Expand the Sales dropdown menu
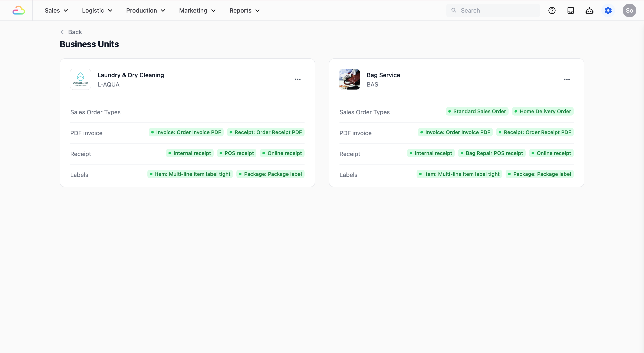 click(x=56, y=10)
